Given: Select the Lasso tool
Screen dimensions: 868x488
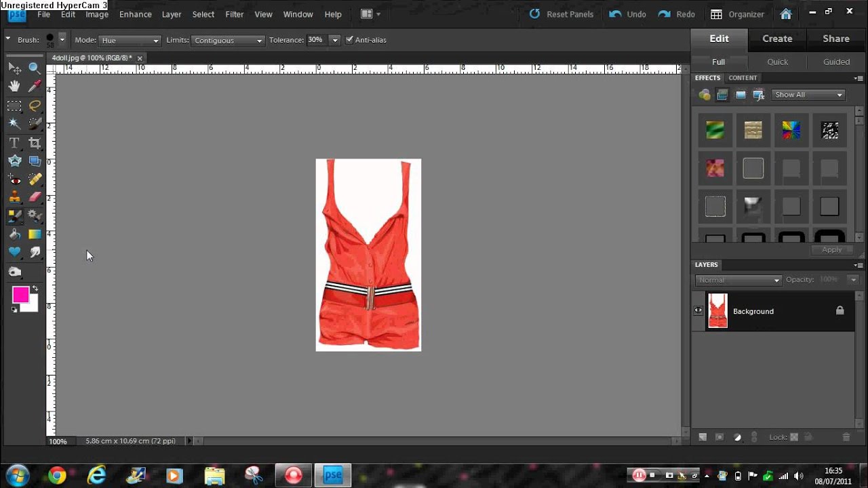Looking at the screenshot, I should tap(35, 106).
